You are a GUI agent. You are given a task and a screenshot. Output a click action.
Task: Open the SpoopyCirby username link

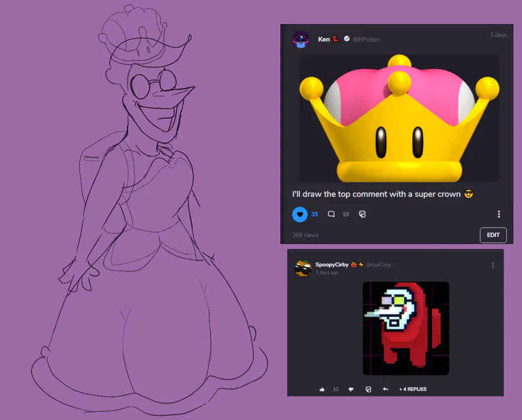[332, 265]
